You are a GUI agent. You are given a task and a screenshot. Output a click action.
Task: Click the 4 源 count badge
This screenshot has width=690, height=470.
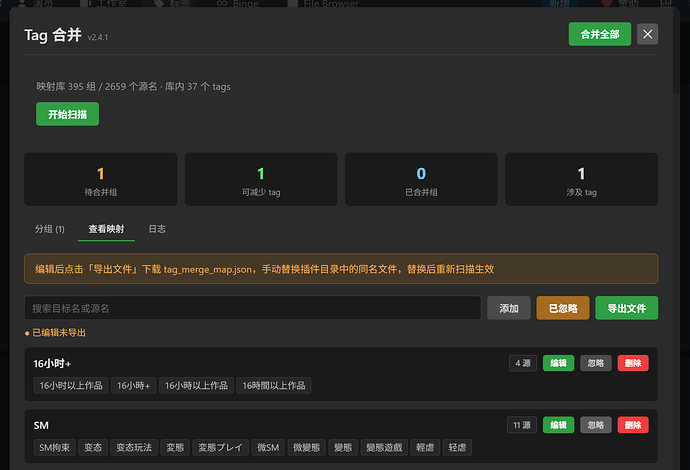(x=523, y=363)
